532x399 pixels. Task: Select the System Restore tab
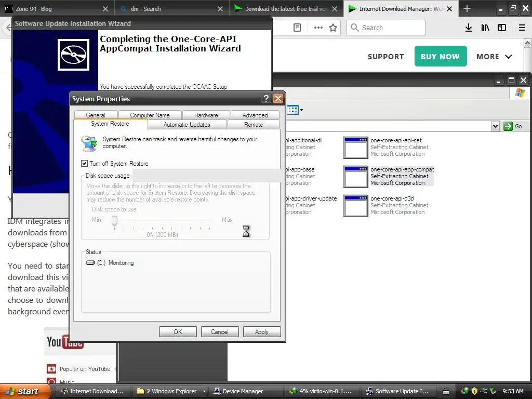click(110, 124)
